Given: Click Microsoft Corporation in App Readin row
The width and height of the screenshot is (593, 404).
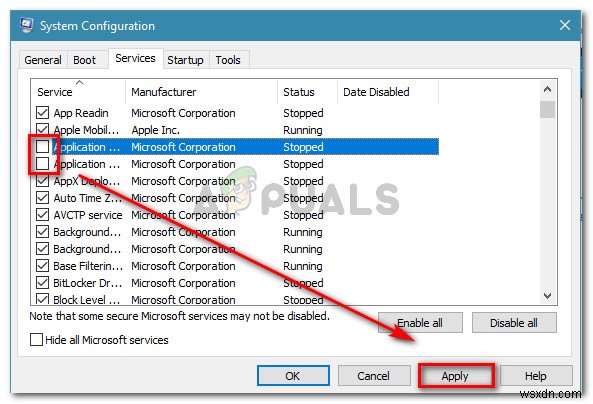Looking at the screenshot, I should (x=183, y=113).
